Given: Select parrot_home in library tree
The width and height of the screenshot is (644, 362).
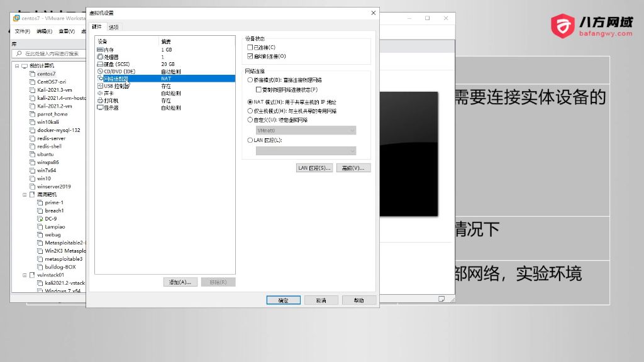Looking at the screenshot, I should coord(53,114).
